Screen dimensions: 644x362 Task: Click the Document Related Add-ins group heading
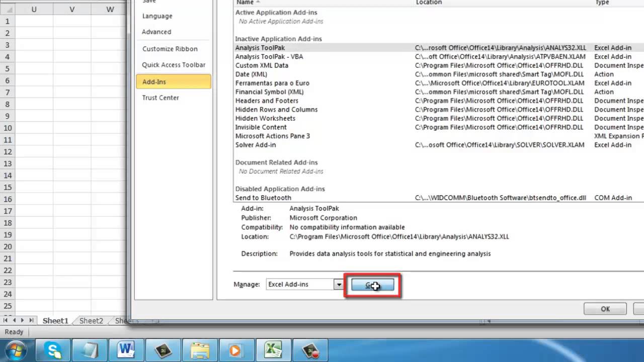pyautogui.click(x=276, y=162)
